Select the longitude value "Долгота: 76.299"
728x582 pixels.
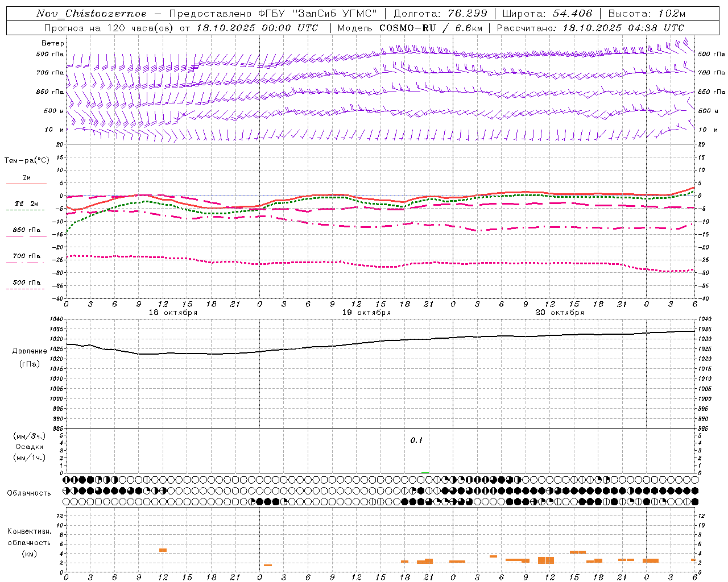[x=440, y=14]
